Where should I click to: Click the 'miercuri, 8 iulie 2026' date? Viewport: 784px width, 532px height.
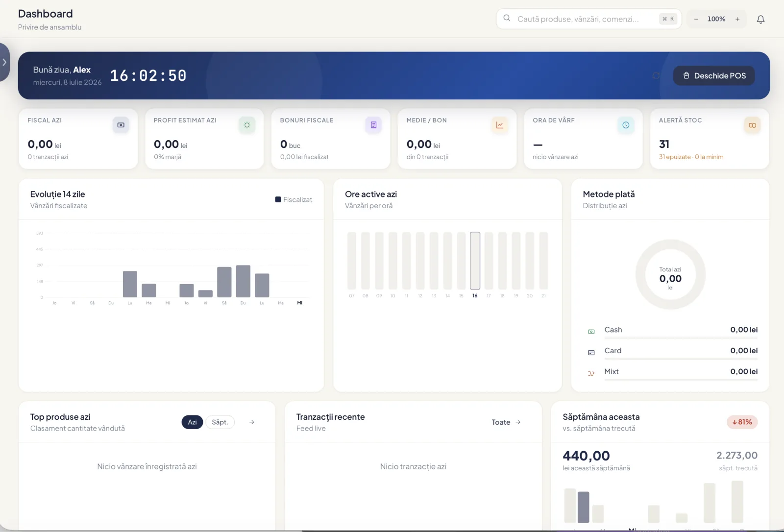67,82
